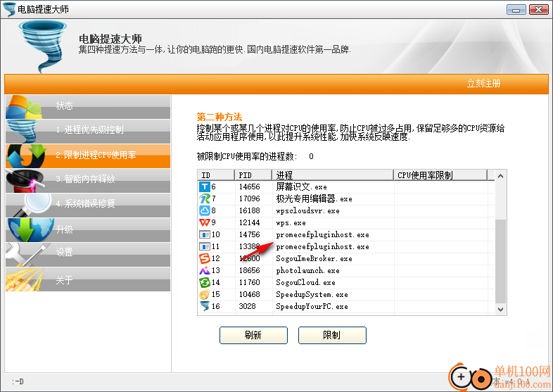Click the SogouImeBroker.exe icon
Screen dimensions: 553x392
(x=205, y=258)
